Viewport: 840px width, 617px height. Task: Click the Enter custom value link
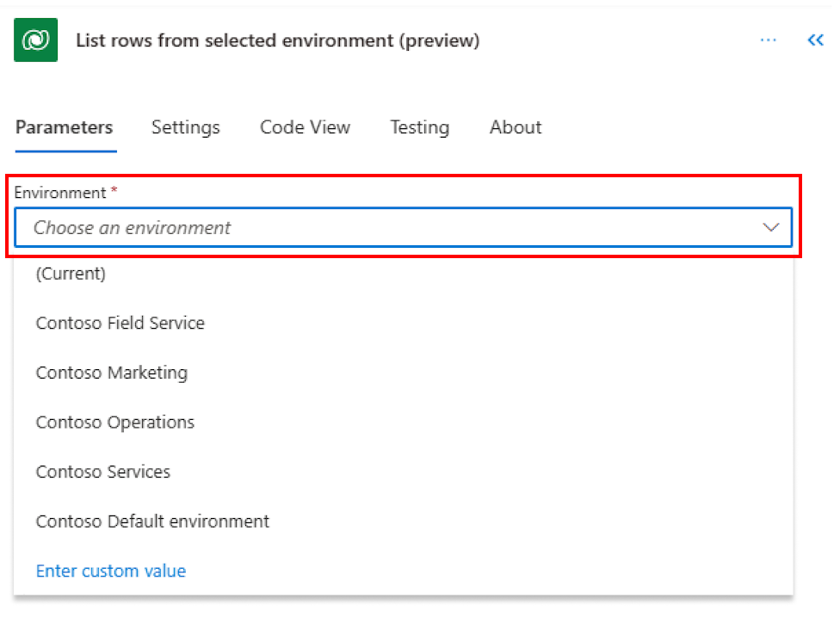[111, 571]
